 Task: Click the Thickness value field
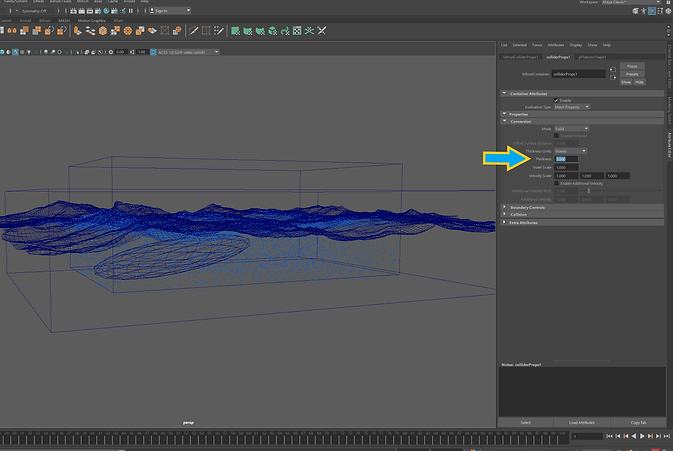coord(566,159)
